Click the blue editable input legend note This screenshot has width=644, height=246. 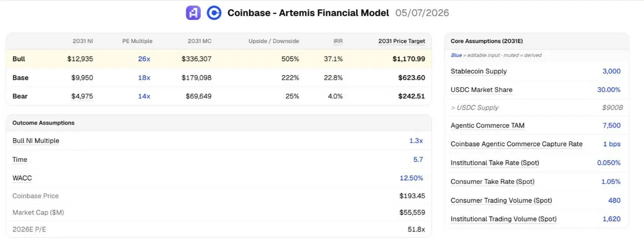coord(497,55)
